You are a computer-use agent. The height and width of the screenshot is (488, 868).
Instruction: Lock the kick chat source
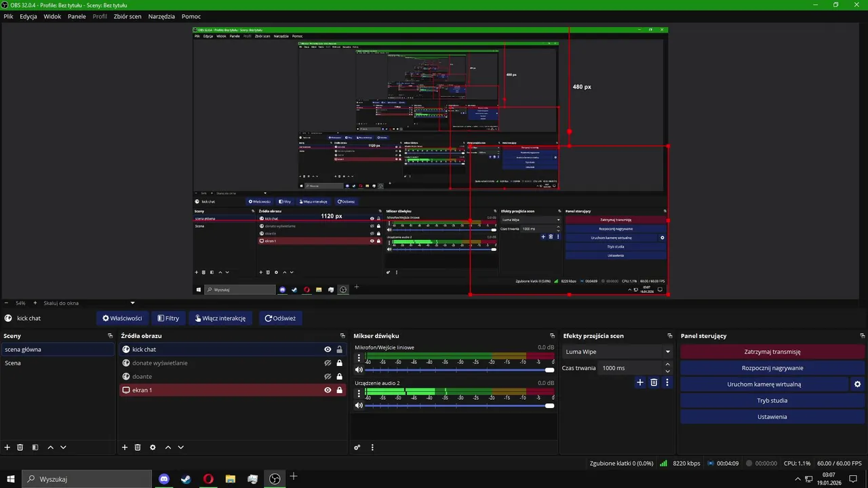point(340,350)
